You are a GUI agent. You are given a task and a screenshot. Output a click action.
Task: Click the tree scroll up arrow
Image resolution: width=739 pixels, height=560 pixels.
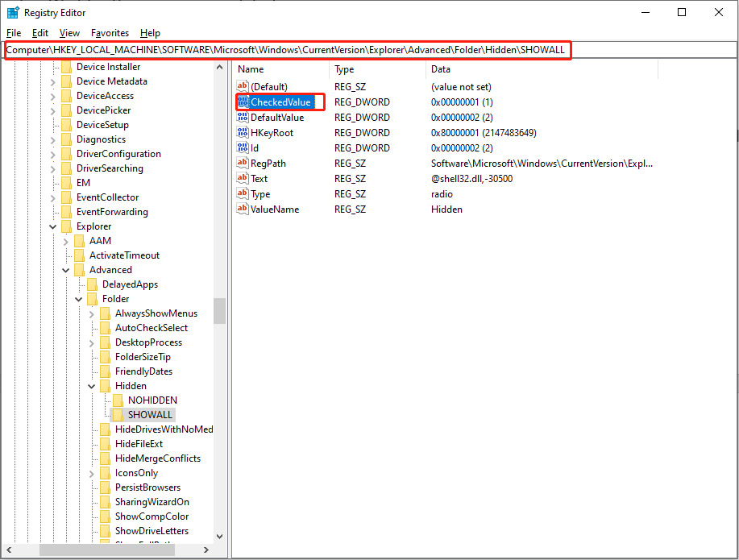[x=220, y=68]
